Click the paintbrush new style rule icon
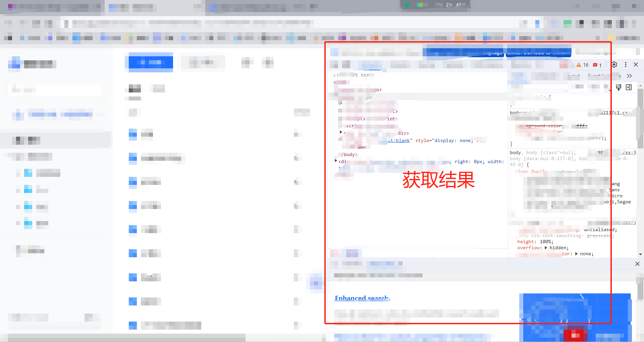 coord(619,87)
